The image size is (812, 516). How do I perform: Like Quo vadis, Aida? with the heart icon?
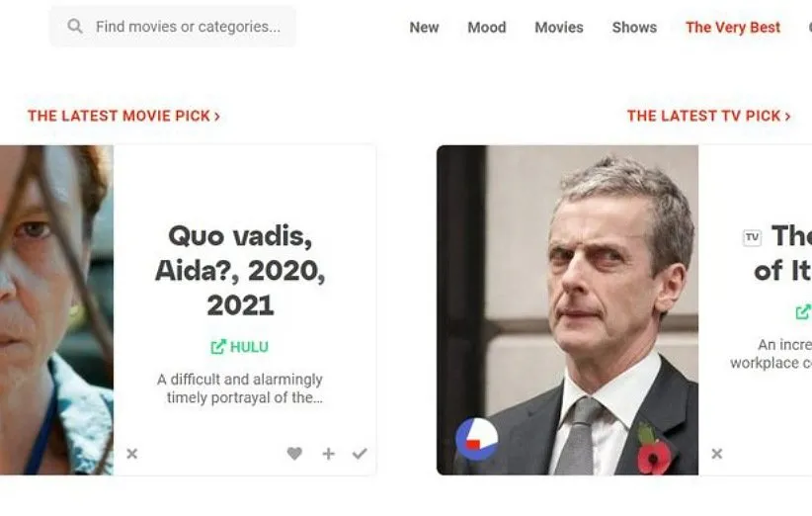pos(294,454)
